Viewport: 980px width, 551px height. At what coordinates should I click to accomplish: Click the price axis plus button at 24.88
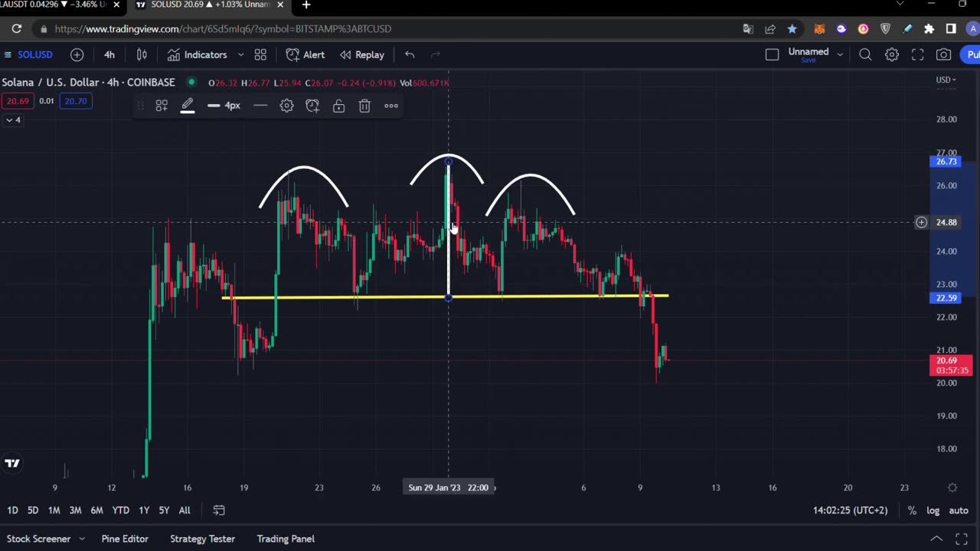(921, 223)
